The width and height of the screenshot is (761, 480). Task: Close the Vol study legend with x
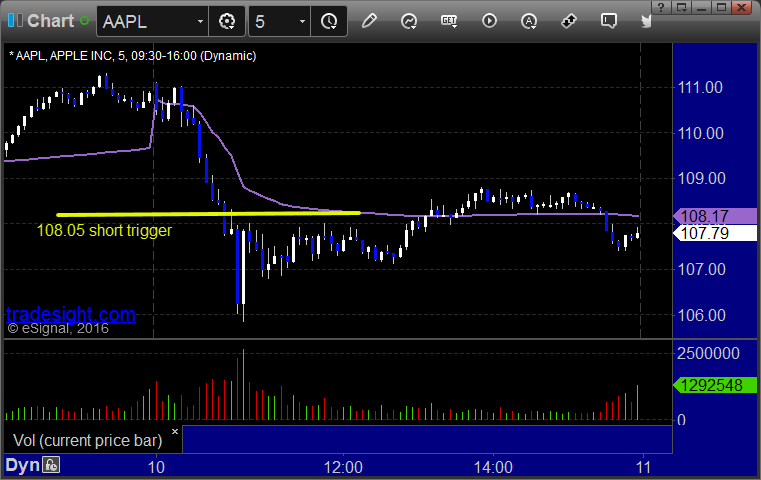tap(175, 431)
